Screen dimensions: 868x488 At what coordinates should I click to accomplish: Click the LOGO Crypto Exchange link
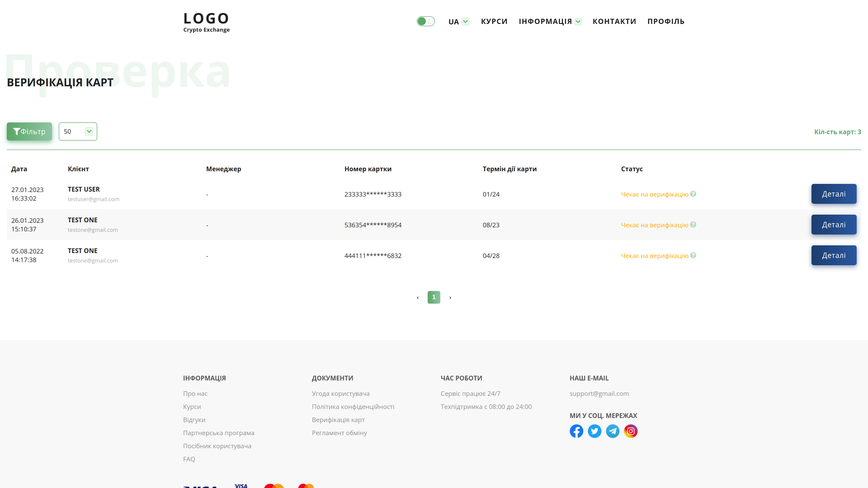point(207,22)
